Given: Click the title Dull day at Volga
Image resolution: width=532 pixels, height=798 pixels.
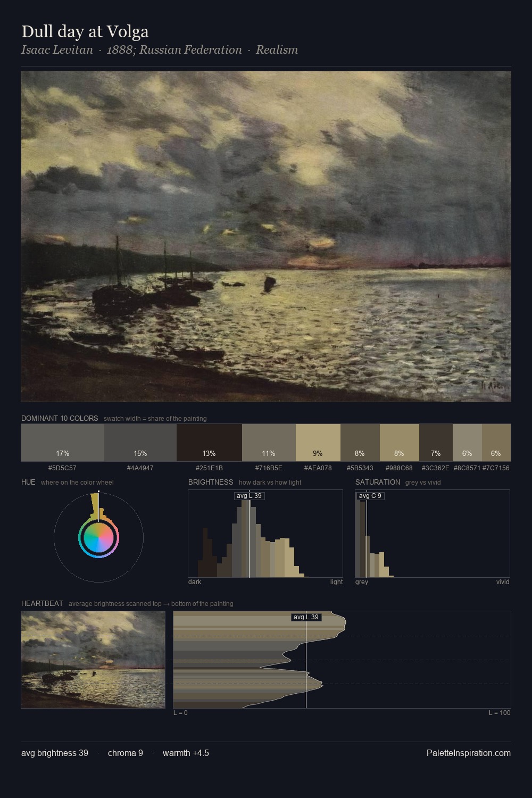Looking at the screenshot, I should 85,31.
